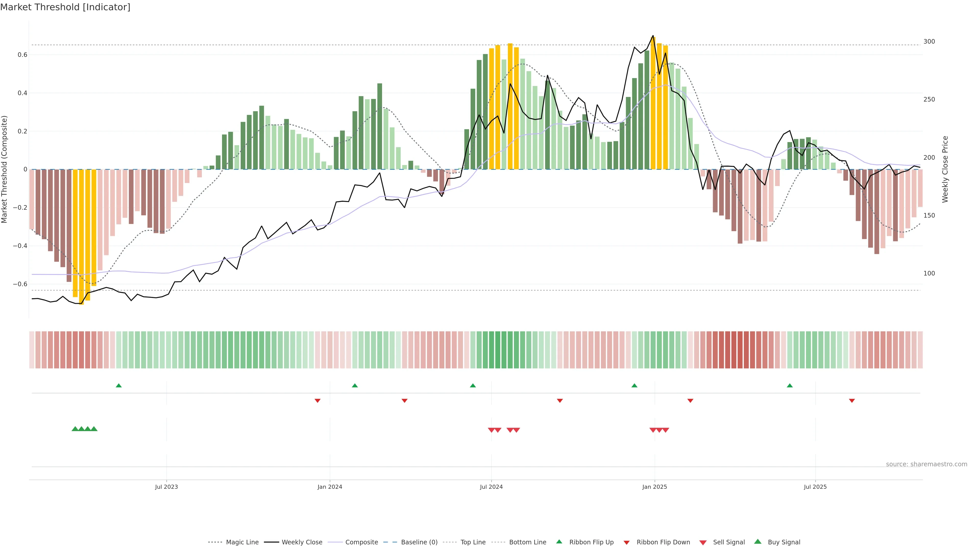Viewport: 980px width, 551px height.
Task: Click the last red ribbon flip down marker after Jul 2025
Action: 852,400
